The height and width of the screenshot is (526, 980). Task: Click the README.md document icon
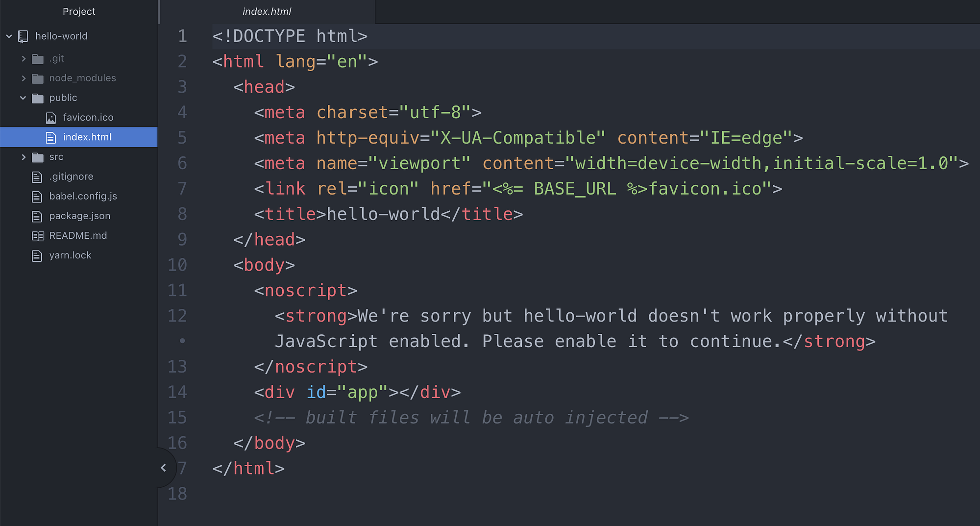click(37, 235)
